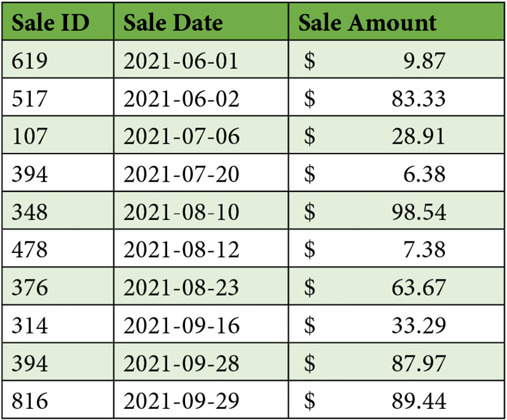Select Sale ID 314 cell
This screenshot has width=507, height=420.
click(x=29, y=325)
